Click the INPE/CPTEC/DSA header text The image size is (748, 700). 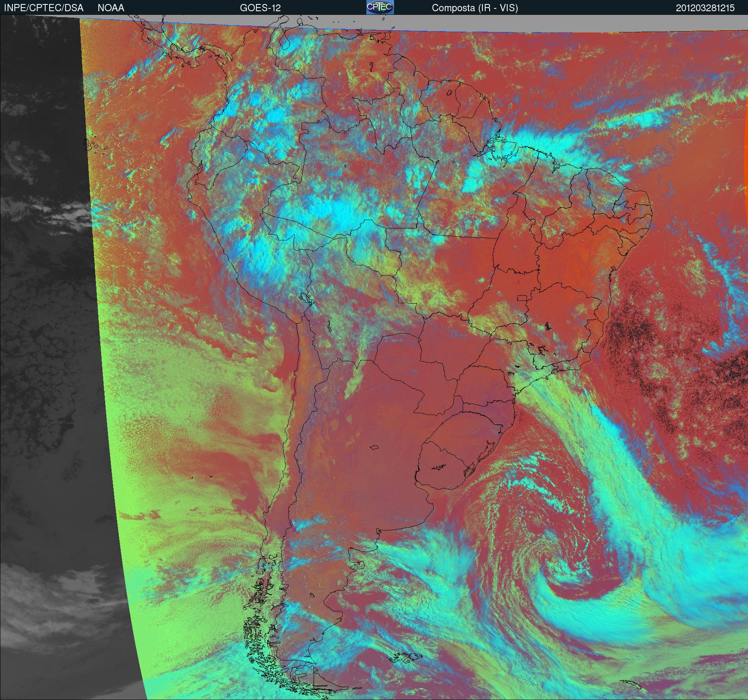[x=44, y=8]
